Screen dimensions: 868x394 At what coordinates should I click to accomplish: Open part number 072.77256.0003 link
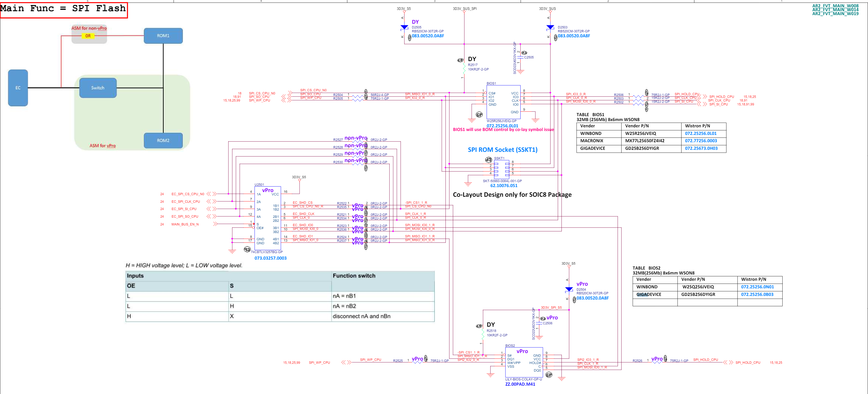tap(701, 141)
